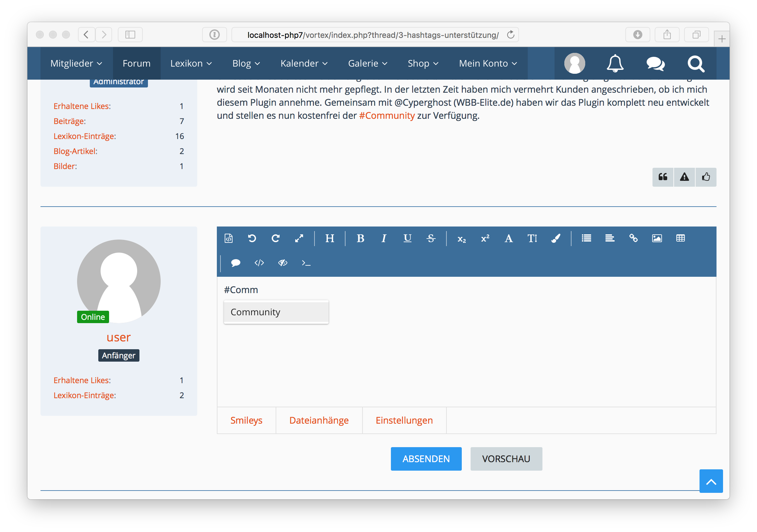The width and height of the screenshot is (757, 532).
Task: Open notifications bell icon
Action: [x=615, y=63]
